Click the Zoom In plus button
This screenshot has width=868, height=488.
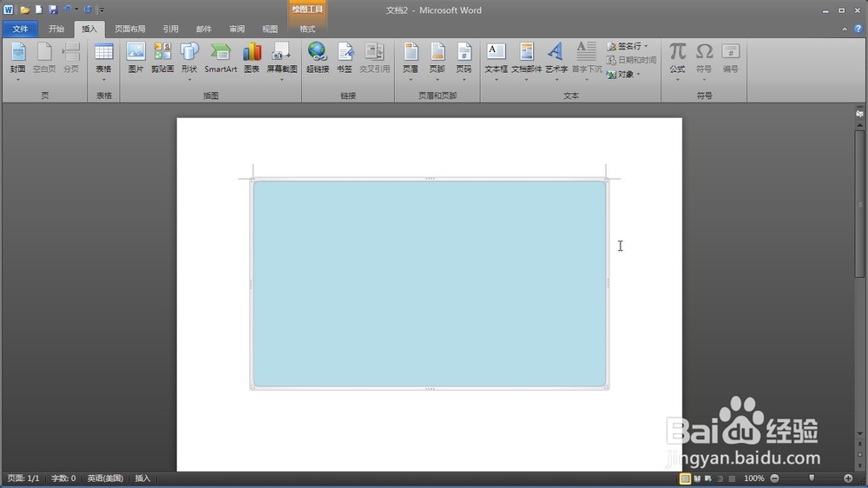pyautogui.click(x=848, y=478)
